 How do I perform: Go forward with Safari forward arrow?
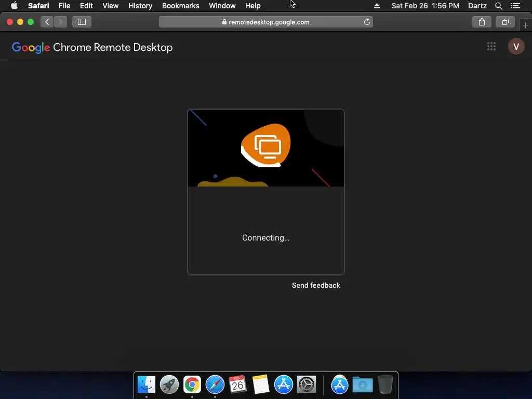60,22
